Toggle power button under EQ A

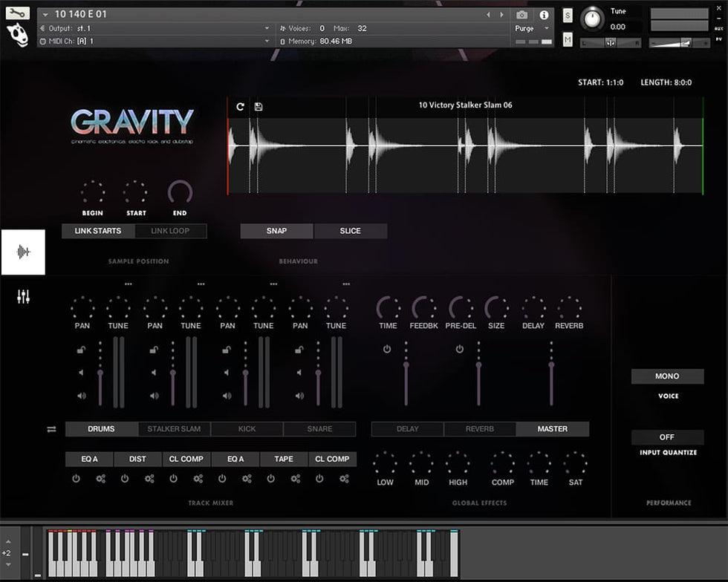pos(76,479)
